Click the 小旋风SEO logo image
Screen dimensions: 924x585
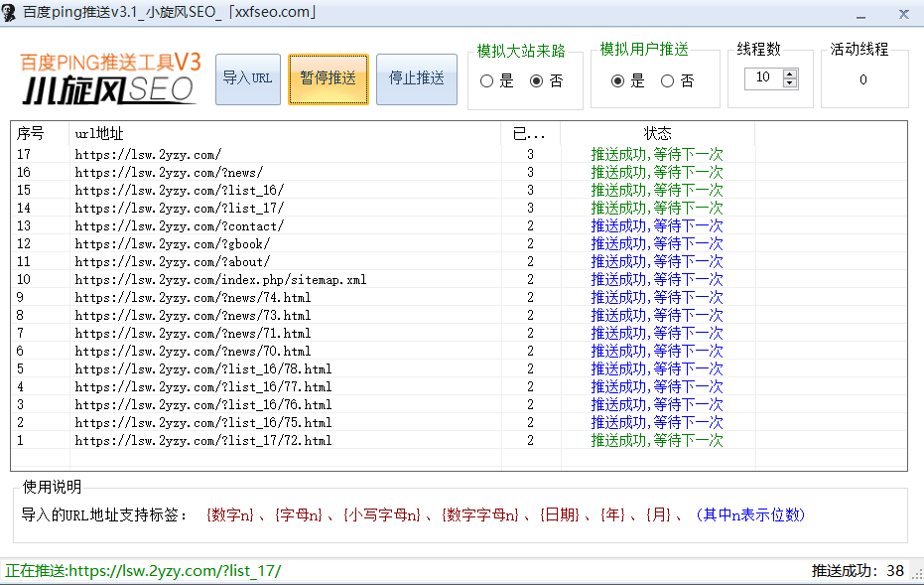pos(110,77)
